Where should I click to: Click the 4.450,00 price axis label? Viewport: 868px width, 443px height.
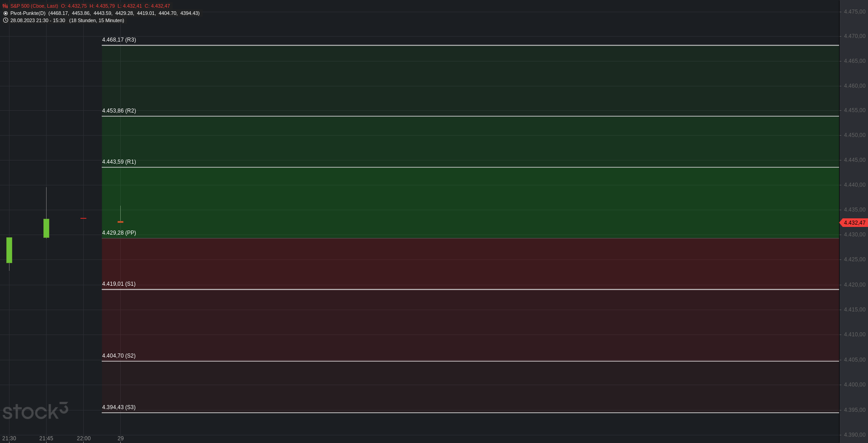click(x=854, y=135)
